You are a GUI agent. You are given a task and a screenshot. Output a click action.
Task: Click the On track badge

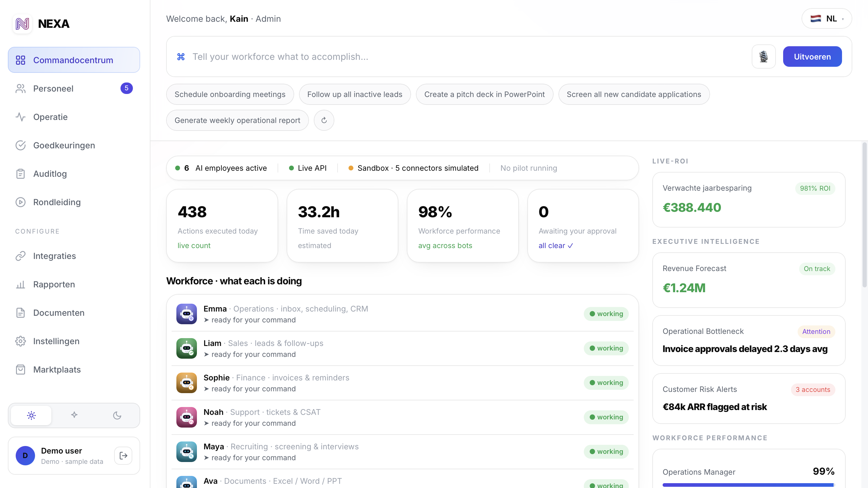click(x=817, y=269)
